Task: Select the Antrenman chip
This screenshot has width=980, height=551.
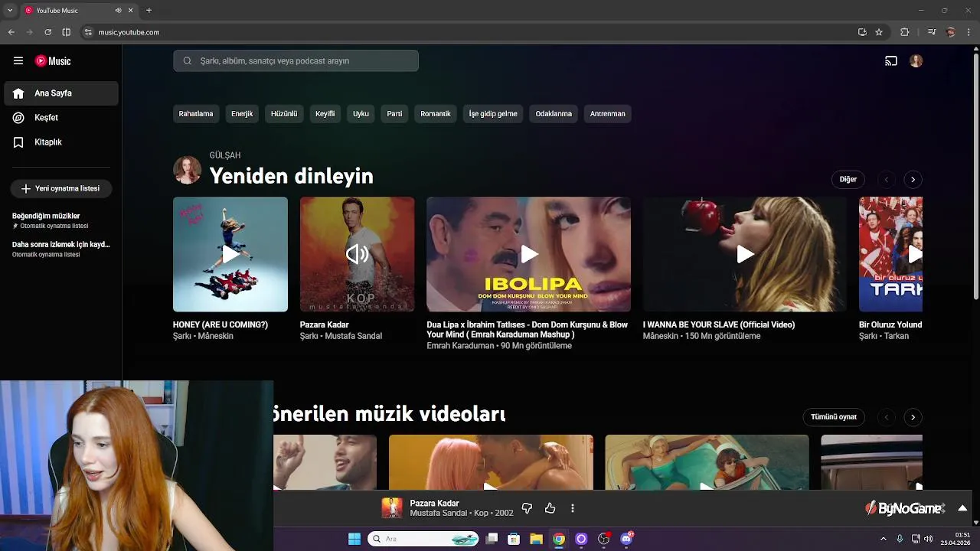Action: pos(608,114)
